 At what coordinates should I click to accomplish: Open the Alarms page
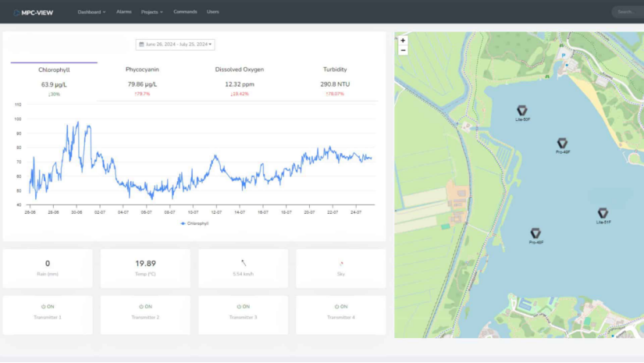(123, 12)
